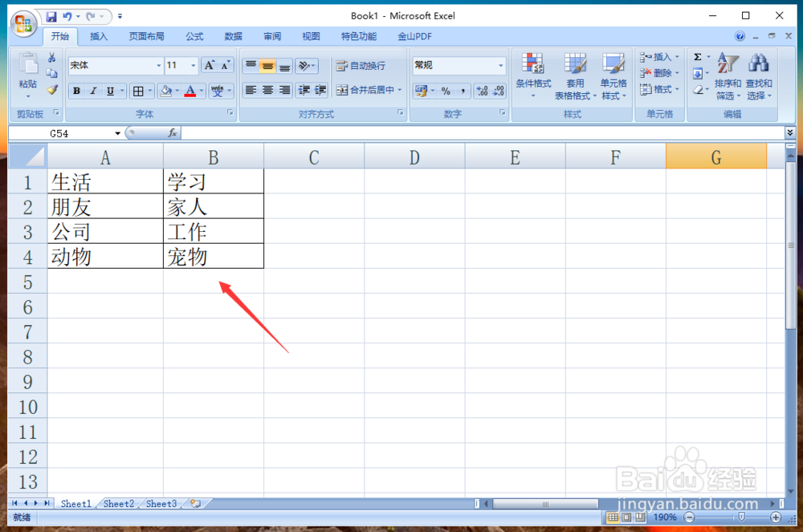Screen dimensions: 803x532
Task: Click the AutoSum sigma icon
Action: pyautogui.click(x=698, y=57)
